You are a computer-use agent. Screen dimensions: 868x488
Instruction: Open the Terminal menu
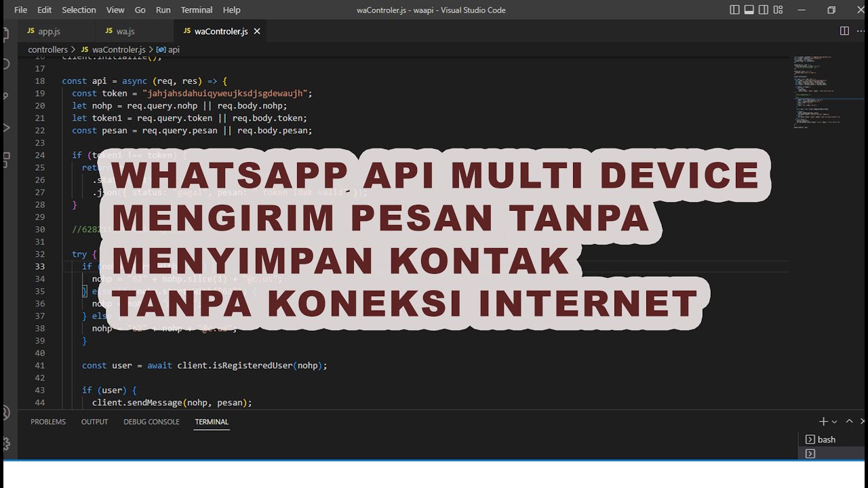pyautogui.click(x=197, y=10)
